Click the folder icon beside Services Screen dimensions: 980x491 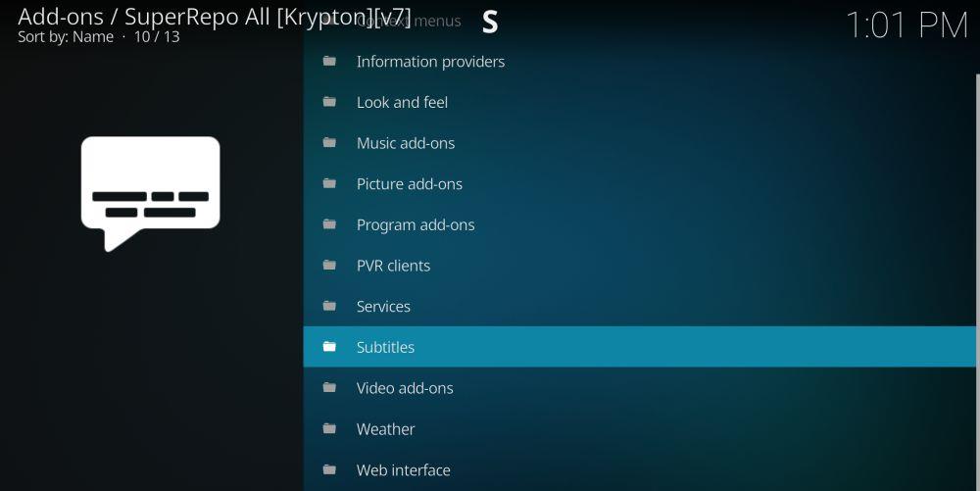(x=329, y=306)
